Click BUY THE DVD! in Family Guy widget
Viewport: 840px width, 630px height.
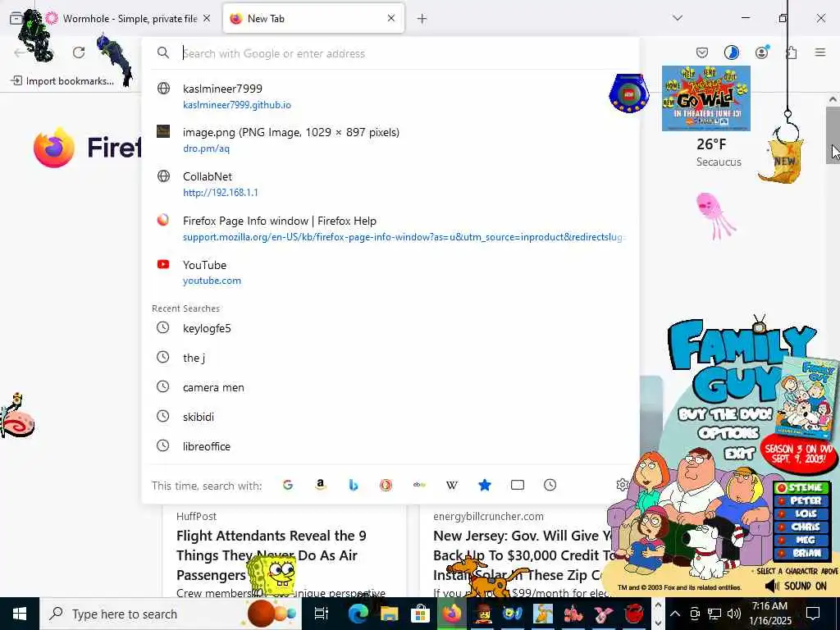coord(725,414)
